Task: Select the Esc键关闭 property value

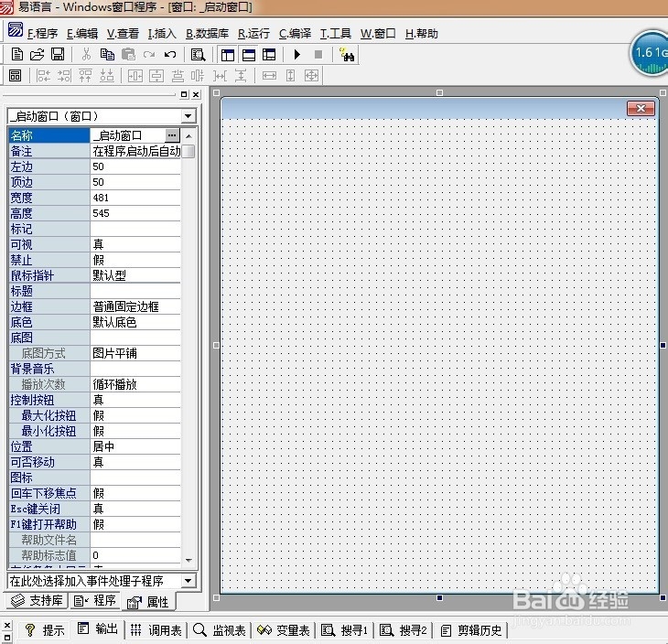Action: coord(135,509)
